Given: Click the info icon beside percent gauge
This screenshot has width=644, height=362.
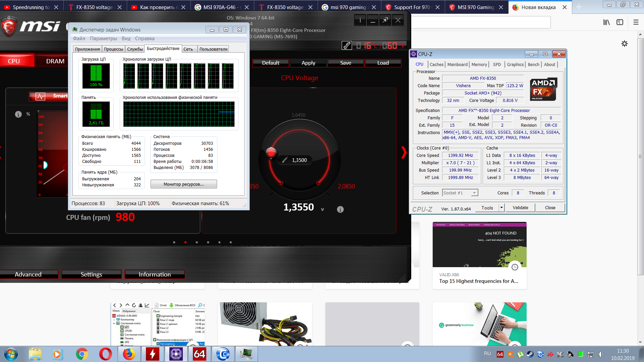Looking at the screenshot, I should click(x=18, y=114).
